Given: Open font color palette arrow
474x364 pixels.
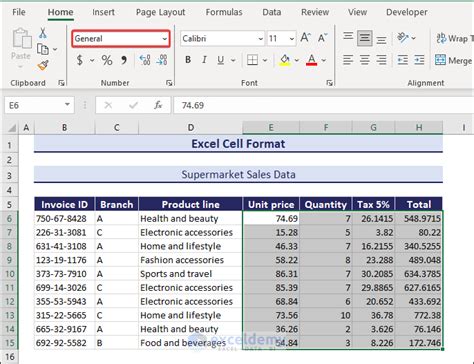Looking at the screenshot, I should coord(324,60).
